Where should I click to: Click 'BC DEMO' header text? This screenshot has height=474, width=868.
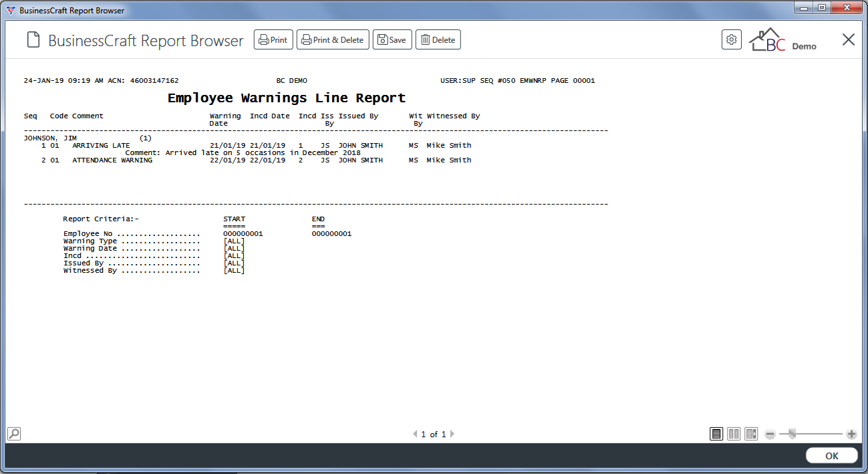(x=292, y=80)
